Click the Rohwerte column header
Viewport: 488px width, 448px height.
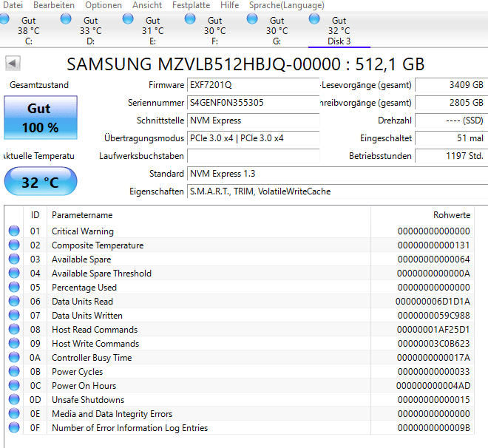pyautogui.click(x=422, y=215)
